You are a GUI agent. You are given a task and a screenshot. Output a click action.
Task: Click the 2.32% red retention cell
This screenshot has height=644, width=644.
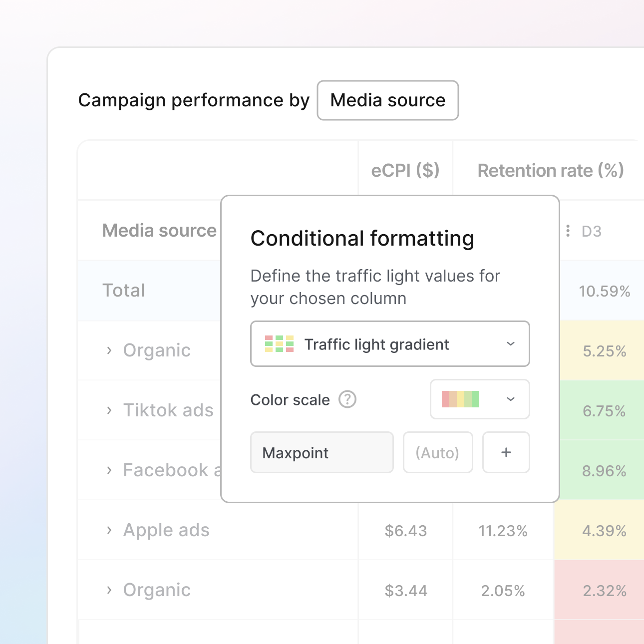[x=604, y=591]
